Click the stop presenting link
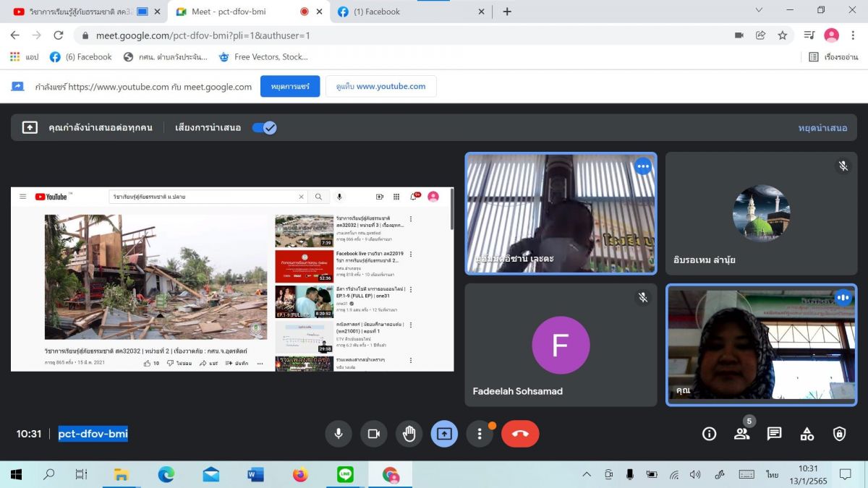868x488 pixels. [822, 128]
